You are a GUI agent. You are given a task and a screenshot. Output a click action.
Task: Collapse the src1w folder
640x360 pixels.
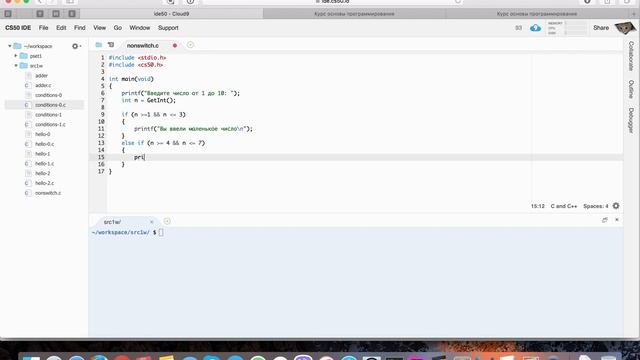16,66
